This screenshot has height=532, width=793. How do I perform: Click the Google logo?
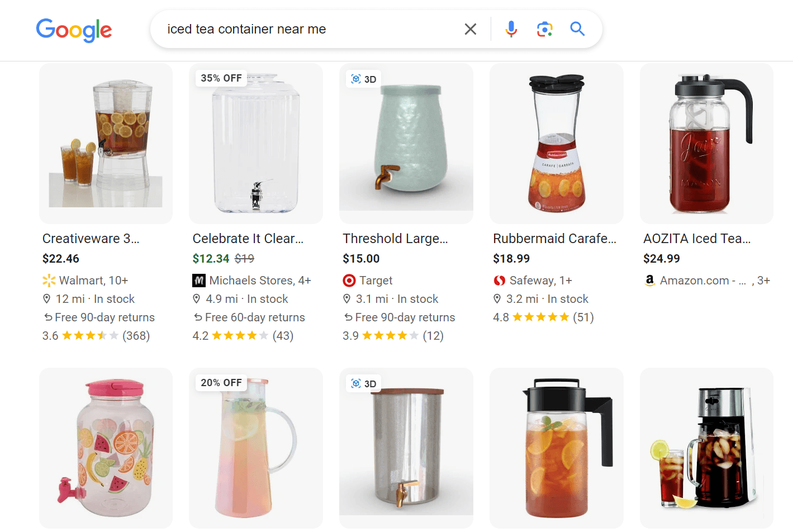point(74,30)
